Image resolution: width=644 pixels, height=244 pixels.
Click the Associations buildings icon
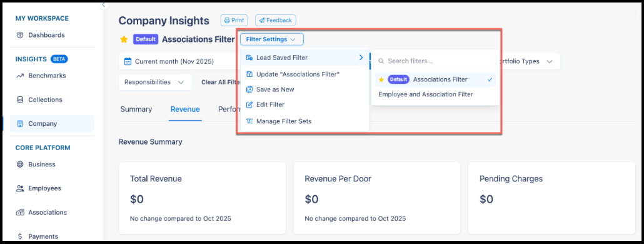pos(20,212)
